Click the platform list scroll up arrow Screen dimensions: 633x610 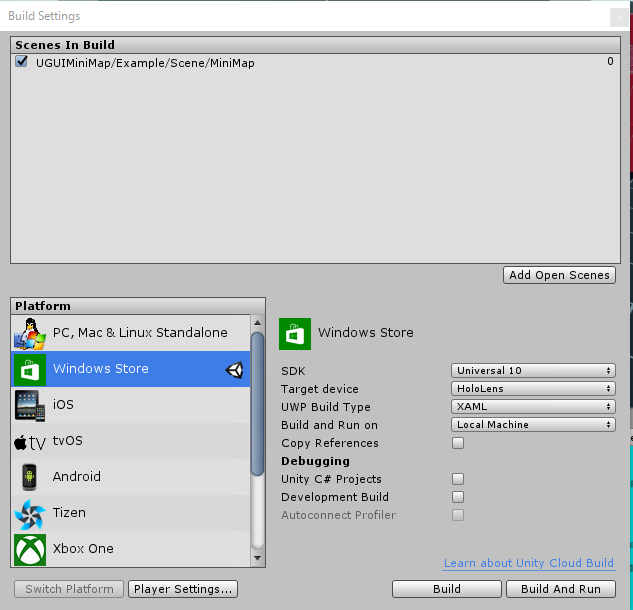pos(258,323)
